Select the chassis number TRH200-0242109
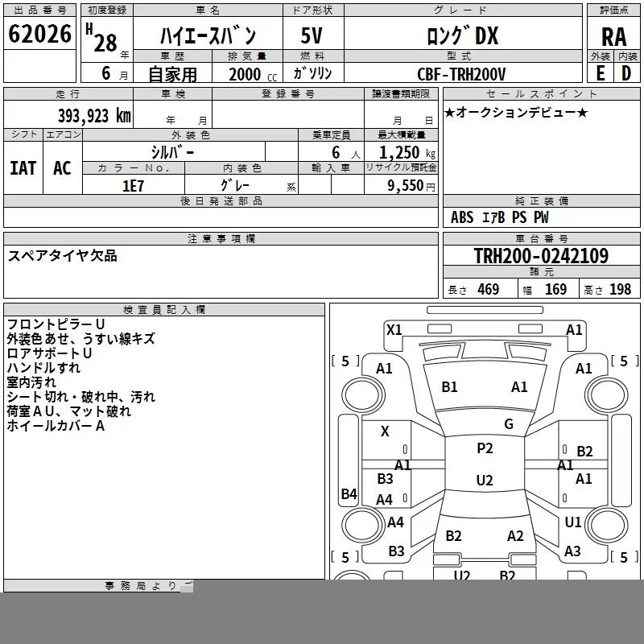The image size is (644, 644). click(541, 255)
